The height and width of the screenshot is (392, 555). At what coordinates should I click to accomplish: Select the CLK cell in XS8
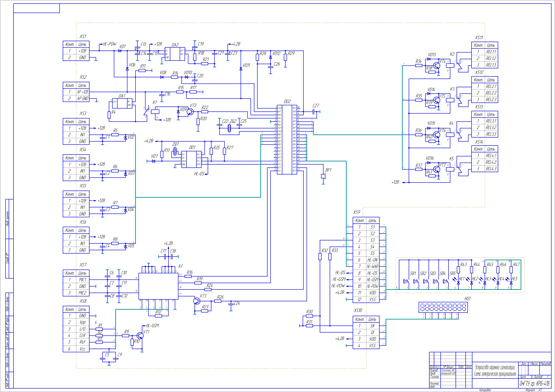pyautogui.click(x=83, y=335)
